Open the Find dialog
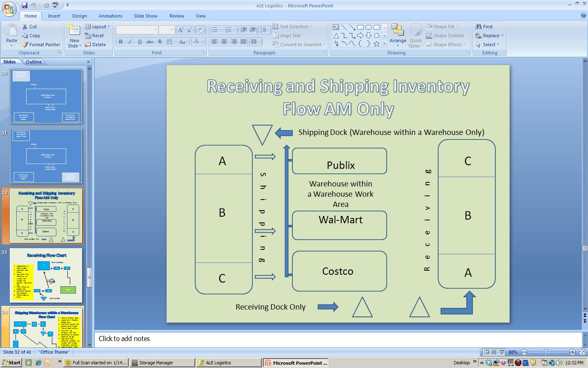This screenshot has height=368, width=588. [x=486, y=26]
